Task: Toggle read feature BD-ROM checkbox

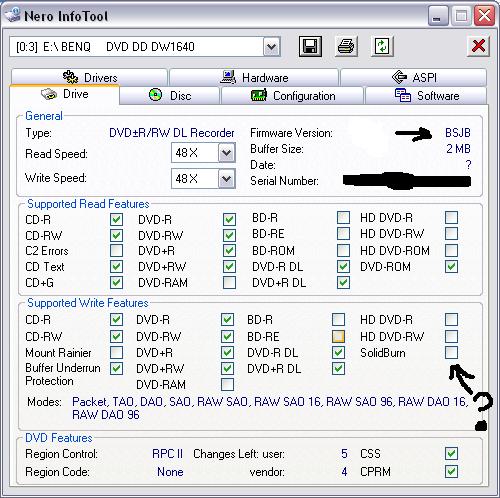Action: (343, 250)
